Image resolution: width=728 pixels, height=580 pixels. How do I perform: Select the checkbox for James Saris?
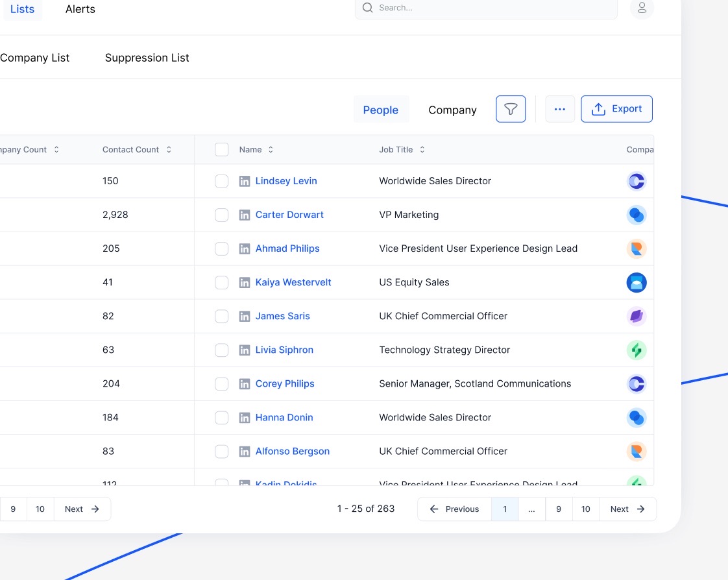(221, 316)
